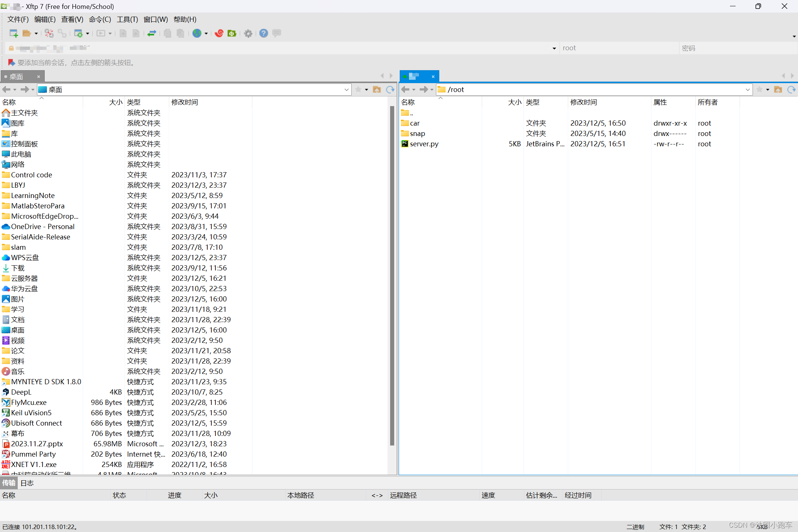Switch to the 日志 tab
This screenshot has height=532, width=798.
(x=27, y=483)
